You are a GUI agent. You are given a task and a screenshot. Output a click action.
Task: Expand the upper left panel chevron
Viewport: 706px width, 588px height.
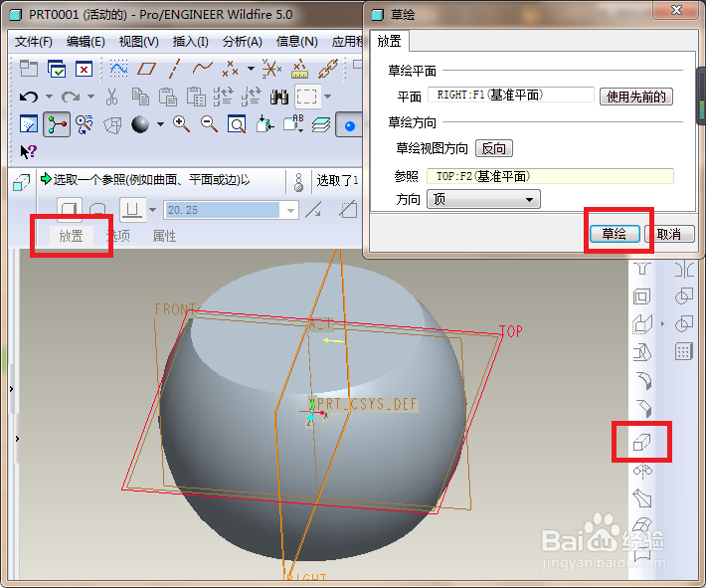point(11,389)
